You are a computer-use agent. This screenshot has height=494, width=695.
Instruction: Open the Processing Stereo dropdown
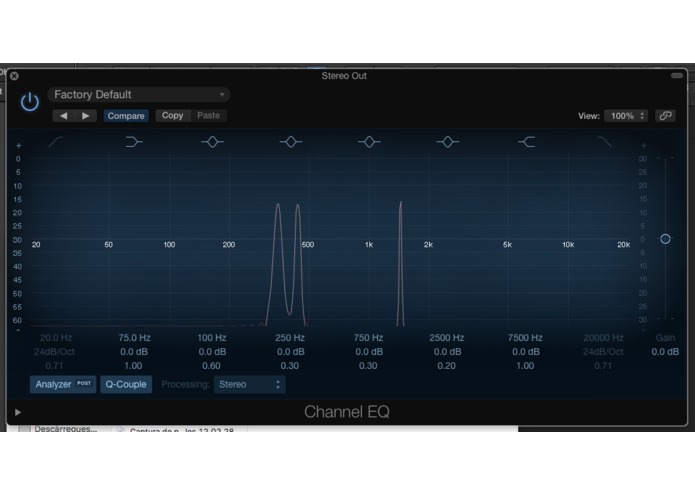click(x=250, y=385)
